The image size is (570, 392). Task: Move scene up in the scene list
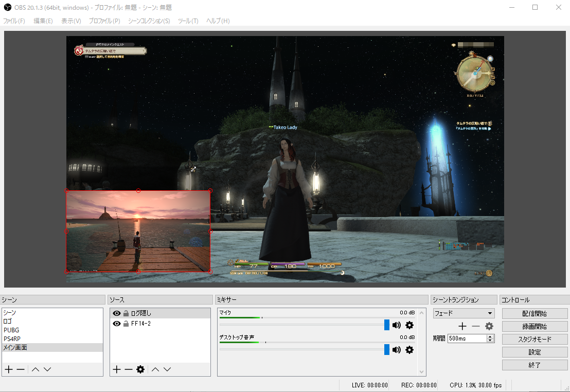pos(35,369)
